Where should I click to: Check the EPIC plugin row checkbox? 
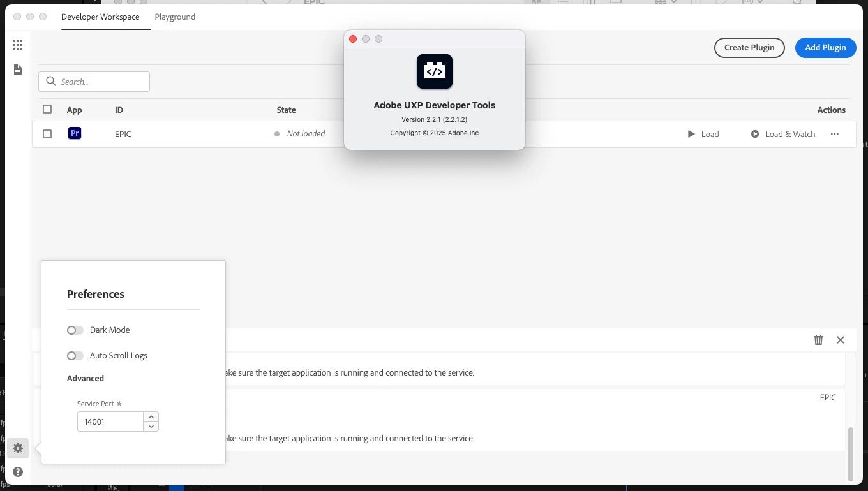tap(47, 134)
